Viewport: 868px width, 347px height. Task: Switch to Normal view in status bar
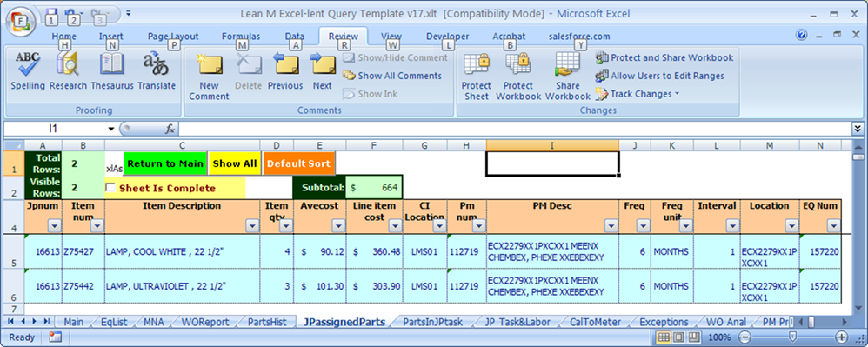click(x=664, y=337)
